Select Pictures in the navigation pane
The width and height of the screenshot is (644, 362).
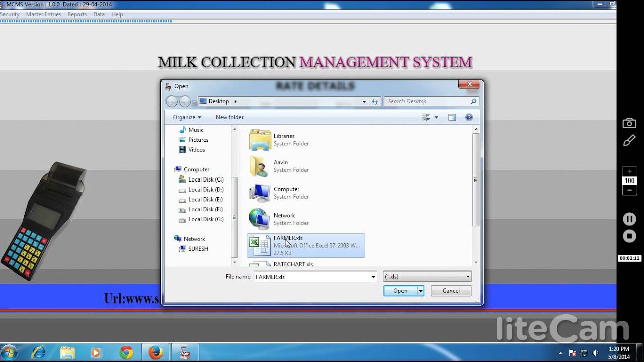(193, 140)
